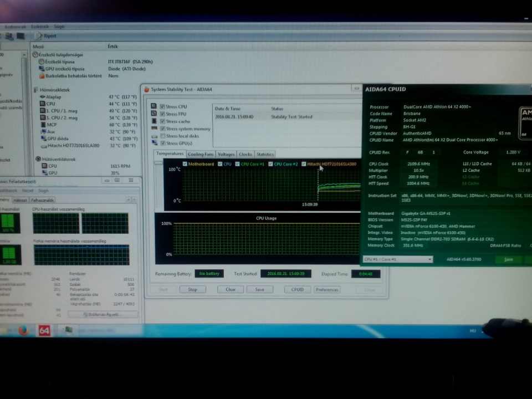Click Save in the AIDA64 CPUID panel
This screenshot has height=399, width=532.
tap(508, 259)
